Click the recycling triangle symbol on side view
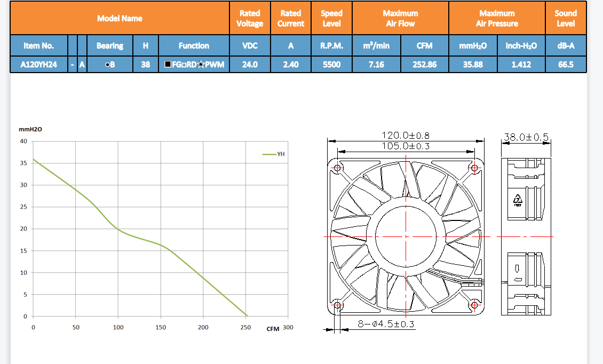603x364 pixels. 517,199
